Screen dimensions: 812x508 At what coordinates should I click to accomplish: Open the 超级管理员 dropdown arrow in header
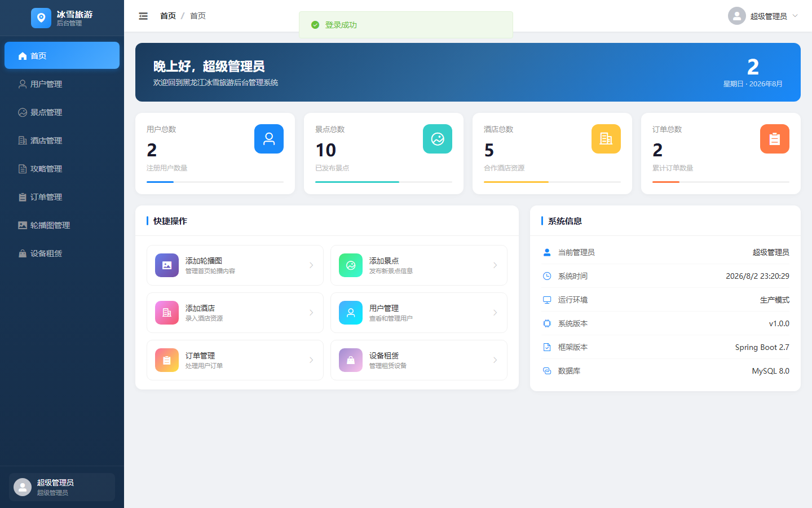(795, 16)
